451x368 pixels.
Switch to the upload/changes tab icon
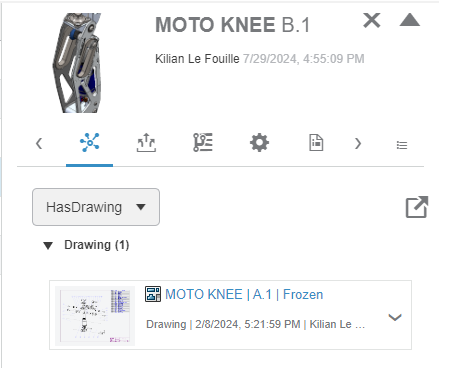(x=146, y=143)
